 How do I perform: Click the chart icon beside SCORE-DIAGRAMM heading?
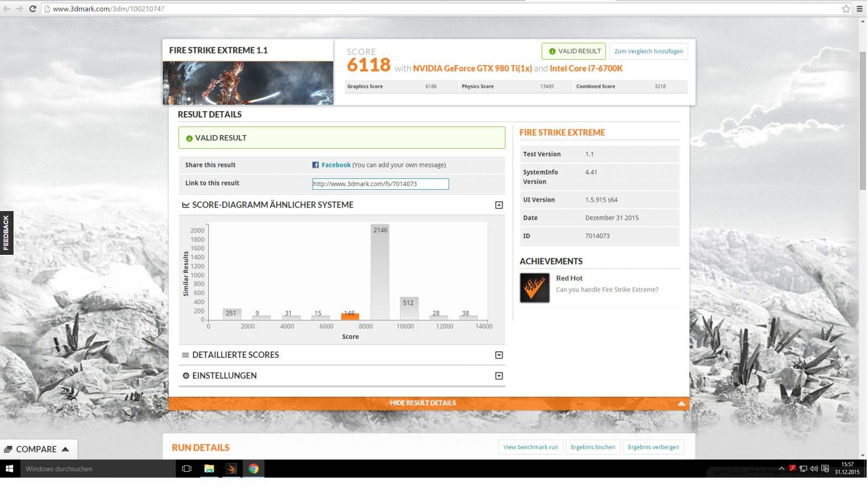pyautogui.click(x=186, y=205)
